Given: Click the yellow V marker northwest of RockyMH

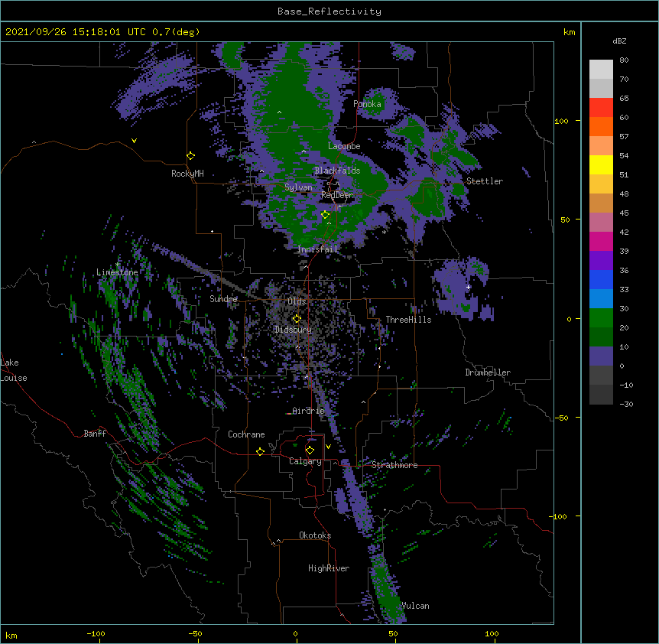Looking at the screenshot, I should click(134, 141).
